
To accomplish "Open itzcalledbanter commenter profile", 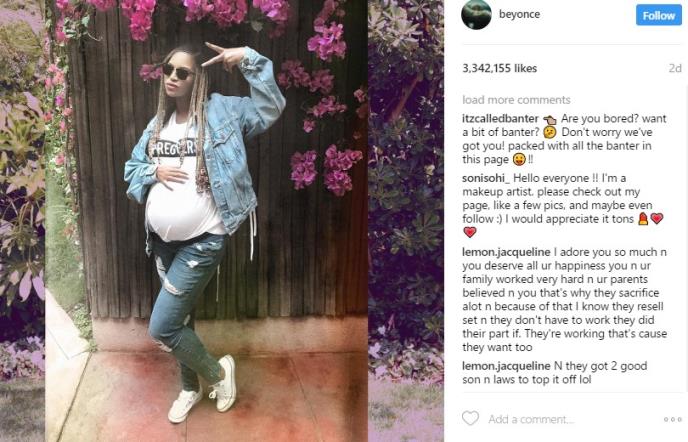I will (500, 119).
